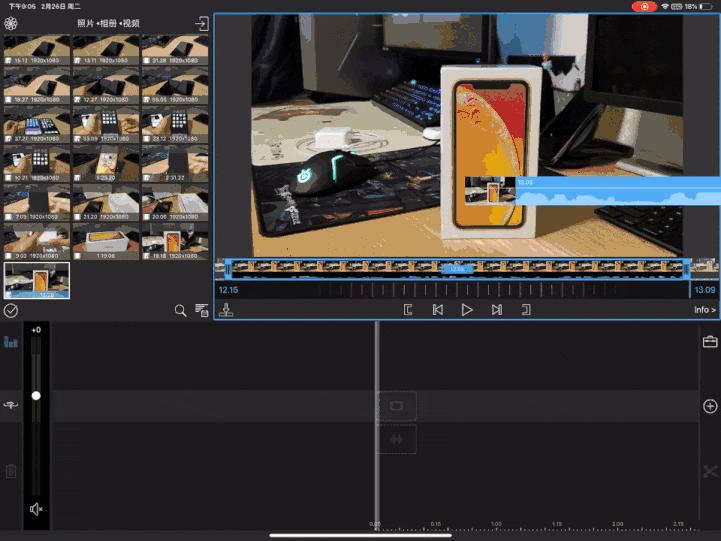Image resolution: width=721 pixels, height=541 pixels.
Task: Jump to next edit in preview
Action: [x=497, y=310]
